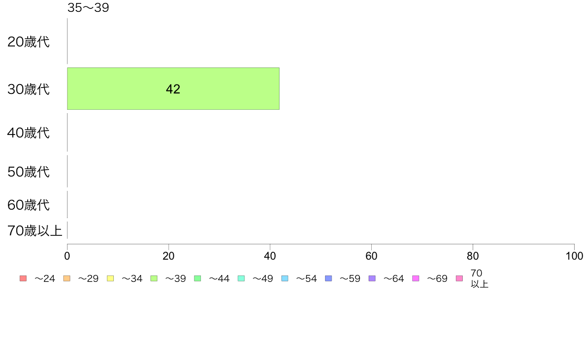Click the light green ~39 legend swatch
This screenshot has width=588, height=364.
(154, 278)
